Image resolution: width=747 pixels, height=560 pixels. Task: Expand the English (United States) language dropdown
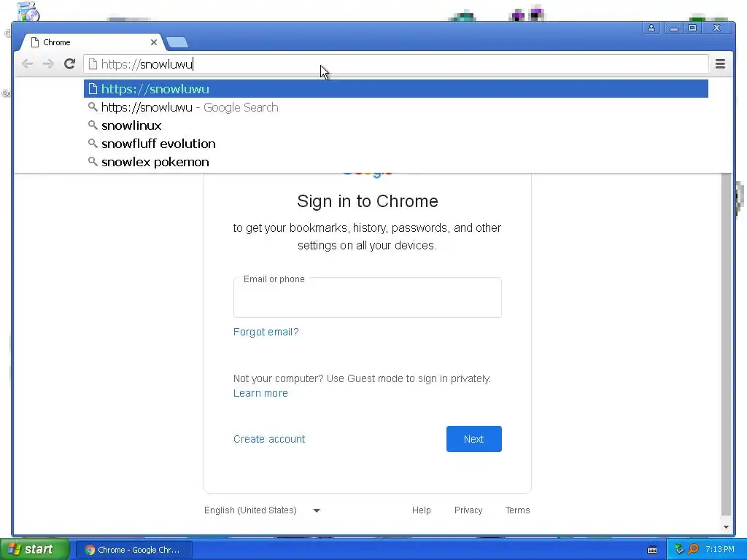pyautogui.click(x=262, y=510)
